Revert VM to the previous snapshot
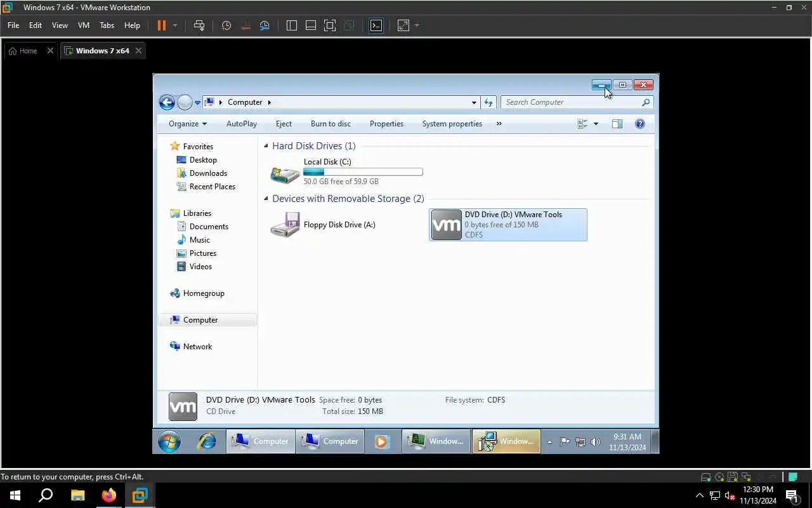812x508 pixels. pos(246,25)
